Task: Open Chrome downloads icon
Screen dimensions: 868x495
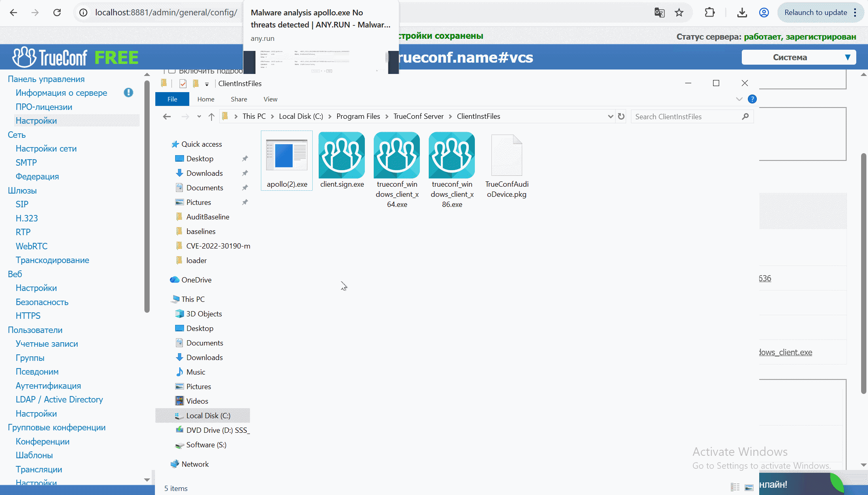Action: click(742, 13)
